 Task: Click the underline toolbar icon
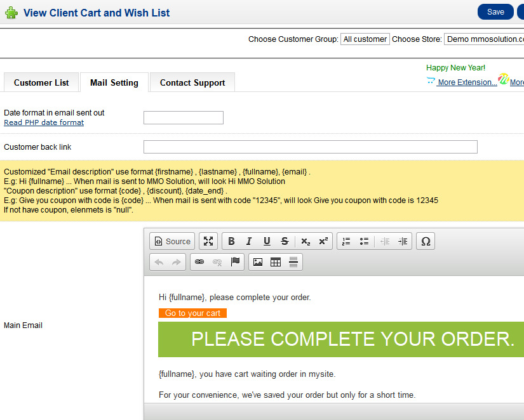tap(267, 241)
